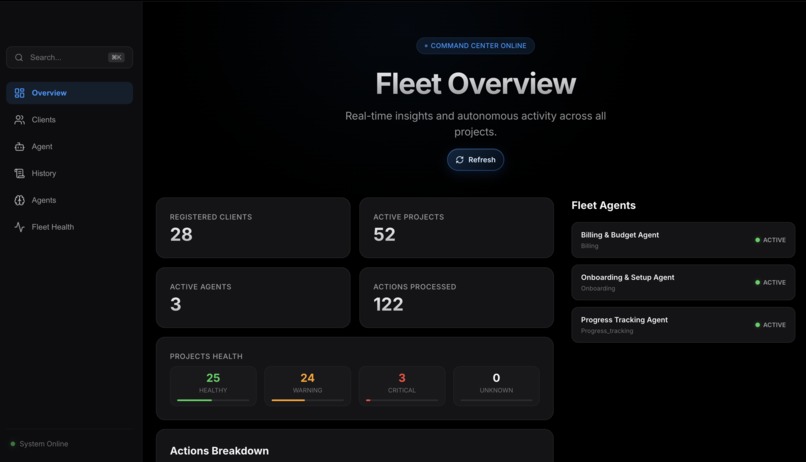Click ACTIVE label on Onboarding agent
The image size is (806, 462).
click(x=774, y=283)
